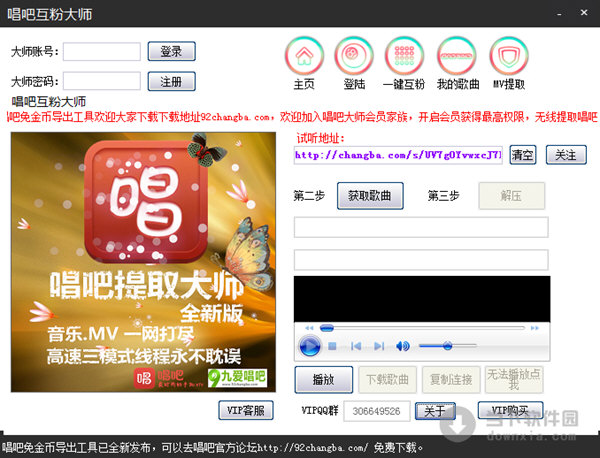This screenshot has height=458, width=600.
Task: Click the player seek bar handle
Action: point(327,328)
